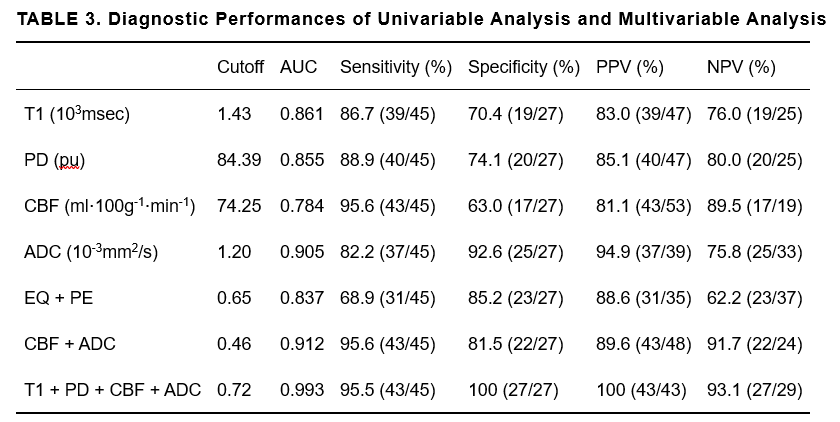Click NPV cell 91.7 (22/24)
Image resolution: width=840 pixels, height=422 pixels.
click(754, 344)
